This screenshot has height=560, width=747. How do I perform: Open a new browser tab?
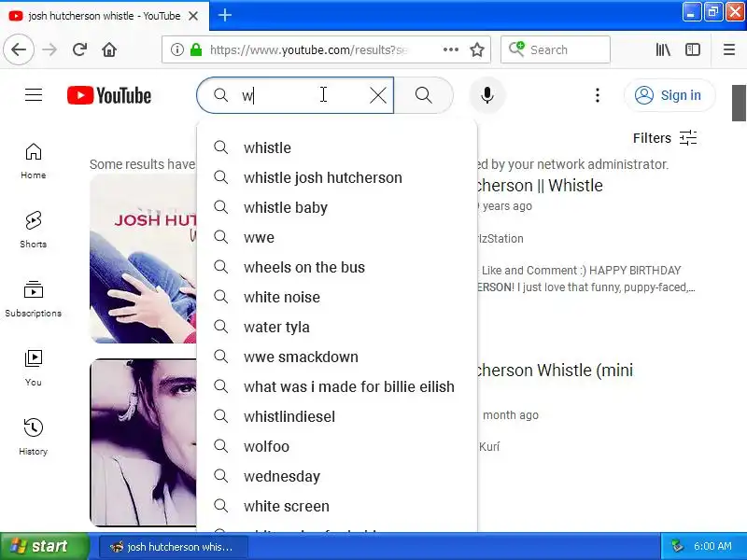click(x=225, y=15)
